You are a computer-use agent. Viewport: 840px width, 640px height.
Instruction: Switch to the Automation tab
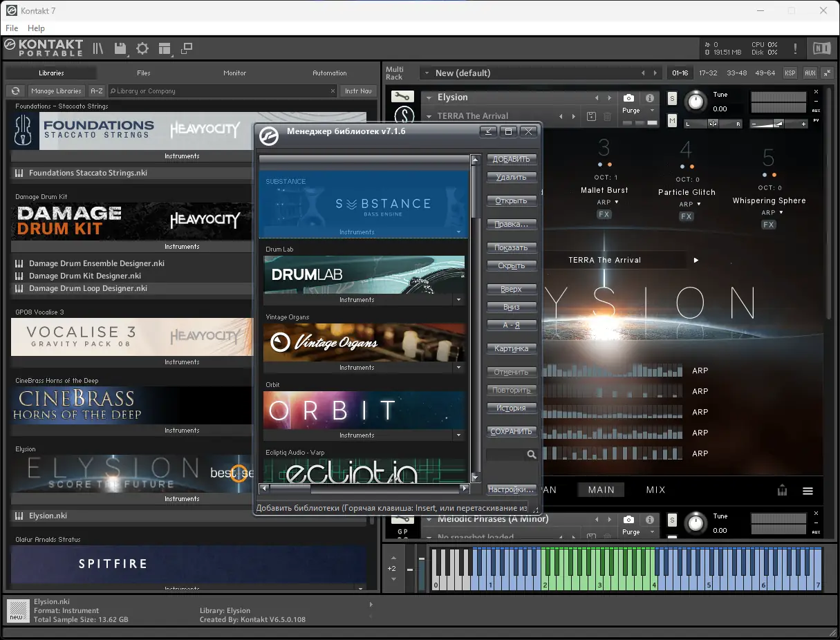pos(330,73)
